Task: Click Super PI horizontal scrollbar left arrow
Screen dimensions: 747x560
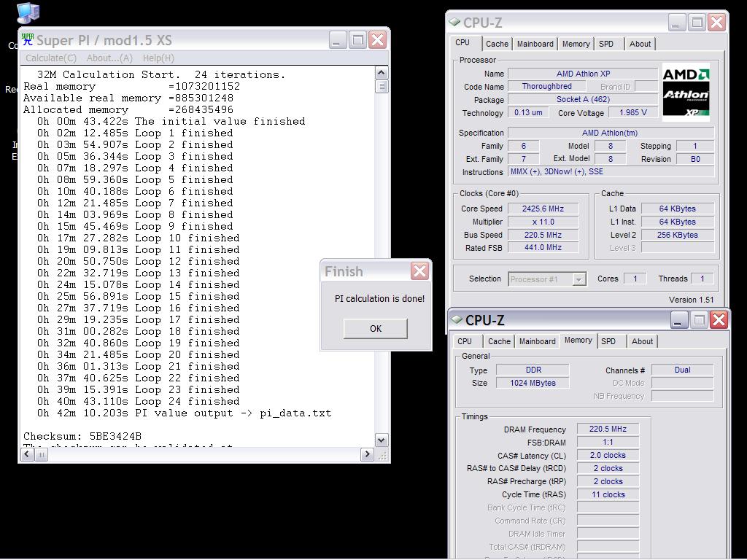Action: tap(27, 455)
